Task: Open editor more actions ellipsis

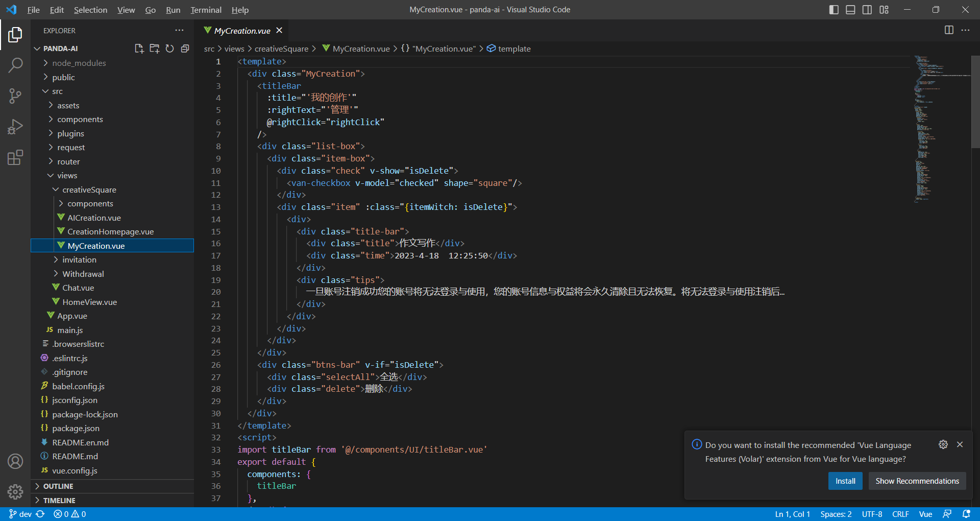Action: point(965,30)
